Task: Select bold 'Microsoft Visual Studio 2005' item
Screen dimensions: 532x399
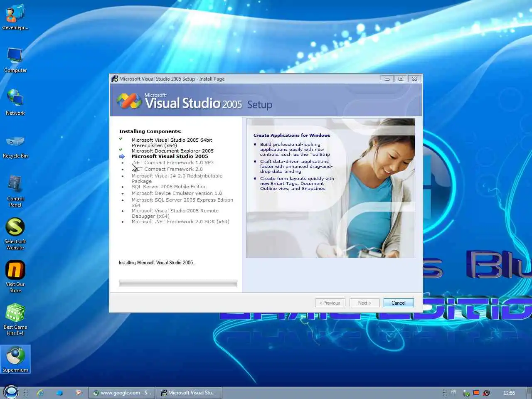Action: [170, 156]
